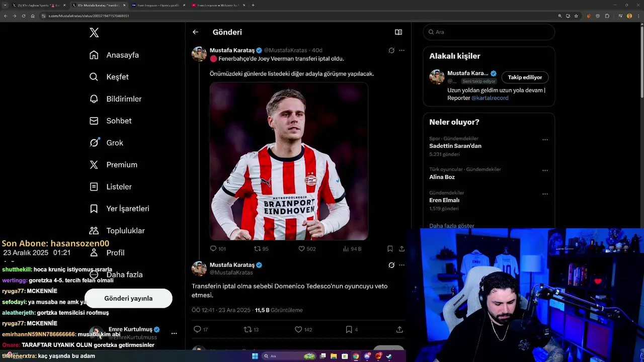Open options for Eren Elmalı trend

pos(545,194)
